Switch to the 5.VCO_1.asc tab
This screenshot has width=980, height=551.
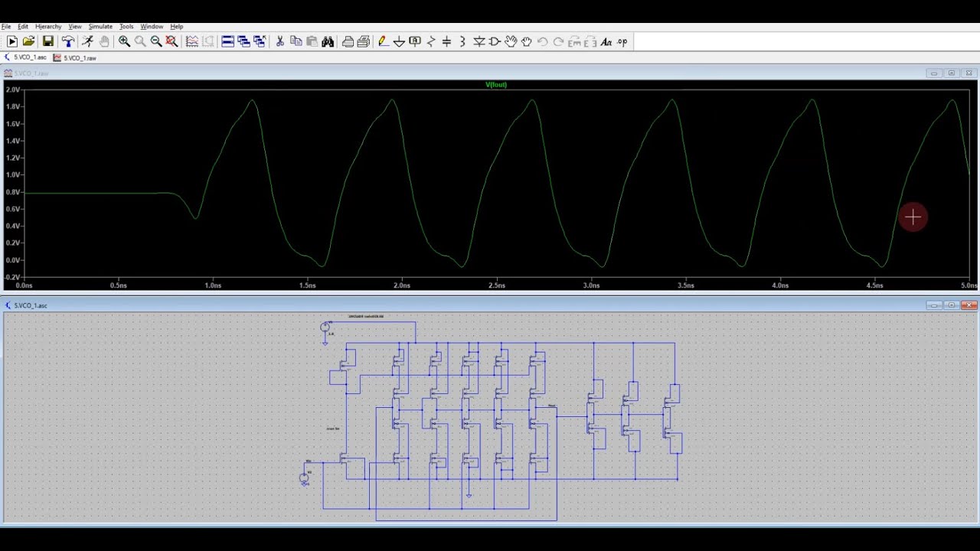[25, 57]
